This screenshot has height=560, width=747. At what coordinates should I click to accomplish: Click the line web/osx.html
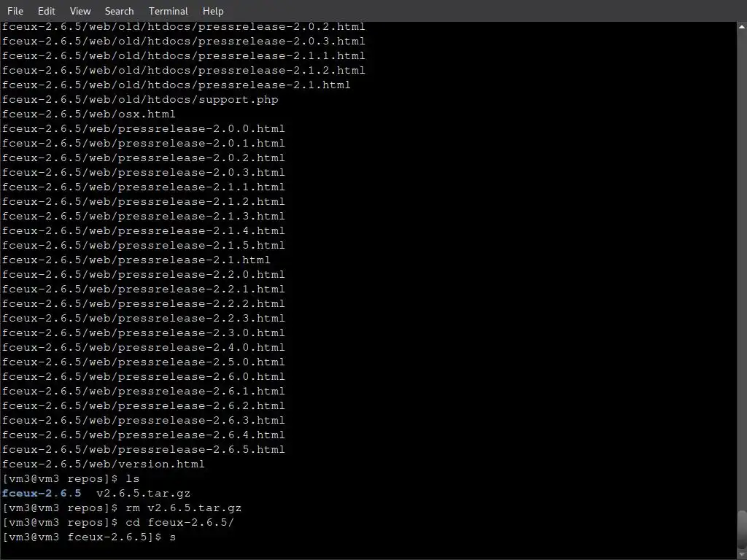(88, 114)
